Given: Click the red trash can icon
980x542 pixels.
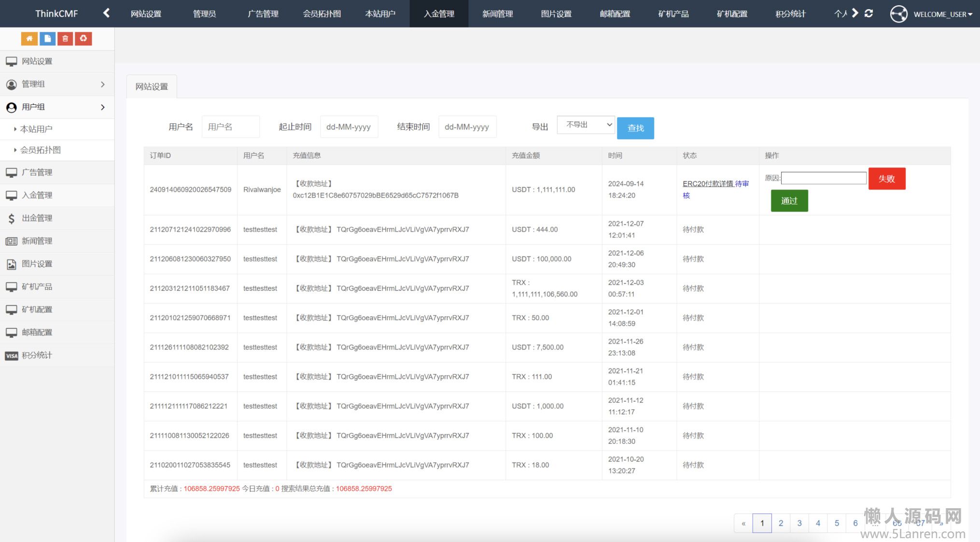Looking at the screenshot, I should click(65, 39).
